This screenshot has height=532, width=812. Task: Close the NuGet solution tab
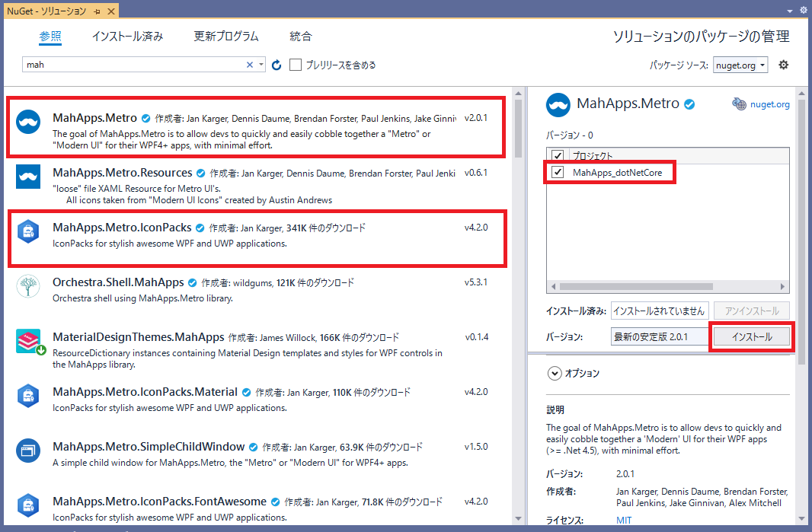[111, 11]
